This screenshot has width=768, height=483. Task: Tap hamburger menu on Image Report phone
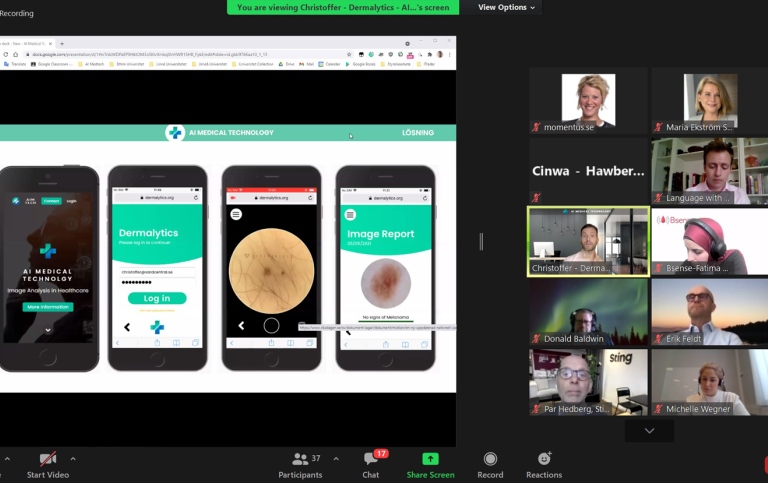[350, 215]
